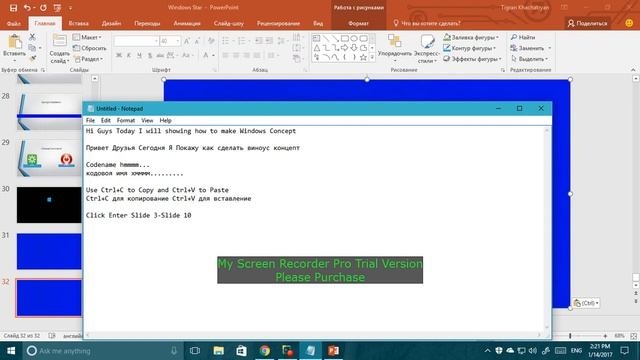Switch to Insert (Вставка) ribbon tab
This screenshot has width=640, height=360.
tap(79, 24)
